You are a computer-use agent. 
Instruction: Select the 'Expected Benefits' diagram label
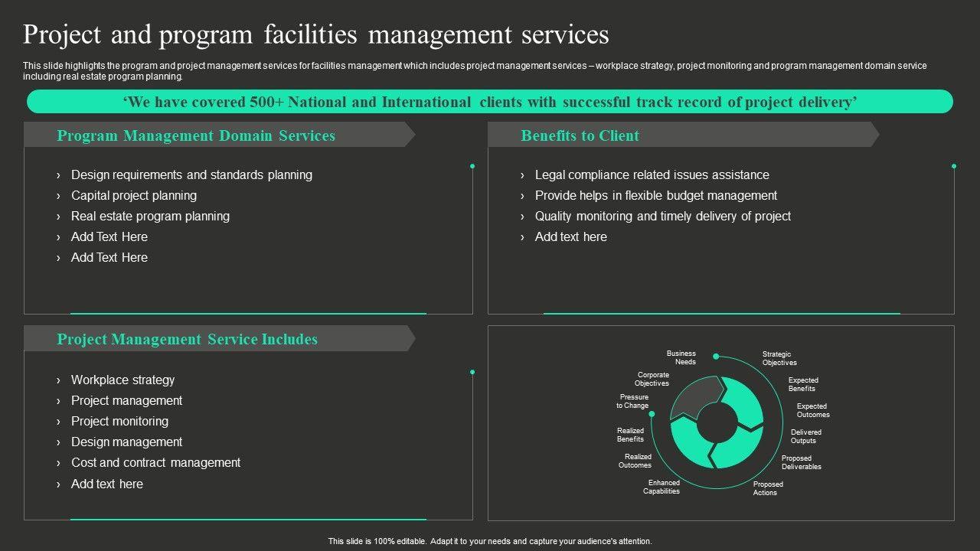[x=803, y=384]
